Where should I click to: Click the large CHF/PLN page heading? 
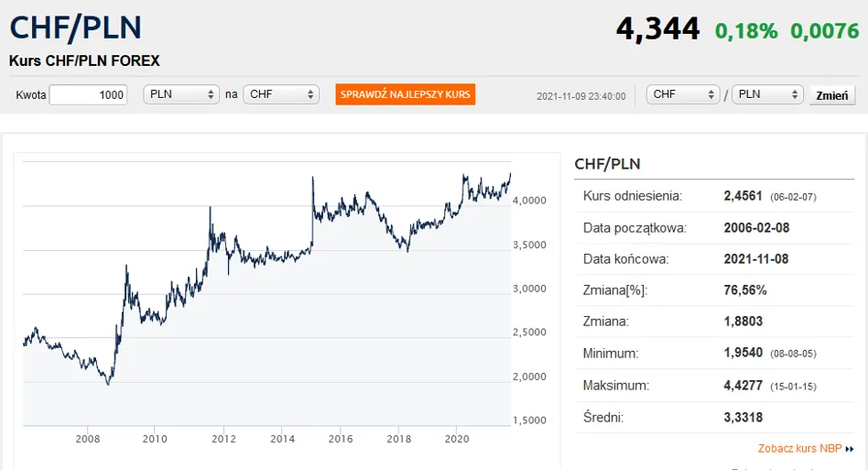(x=75, y=27)
